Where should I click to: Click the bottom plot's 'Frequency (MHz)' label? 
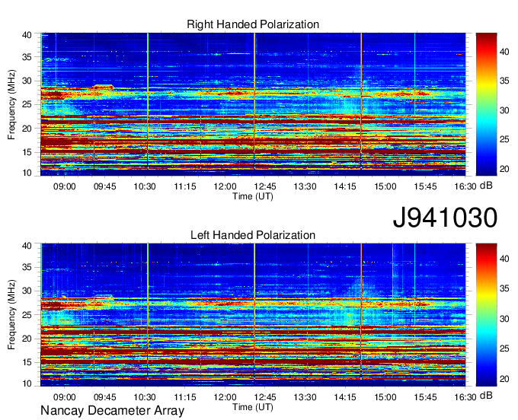11,315
